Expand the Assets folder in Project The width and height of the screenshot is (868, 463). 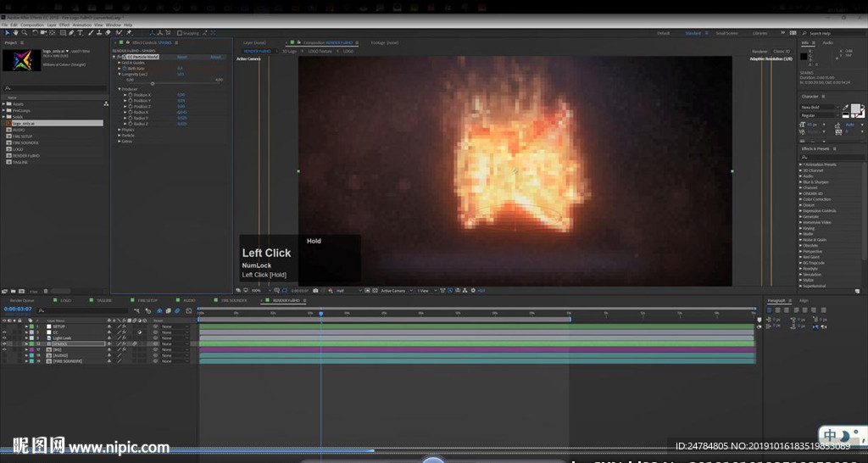[3, 103]
